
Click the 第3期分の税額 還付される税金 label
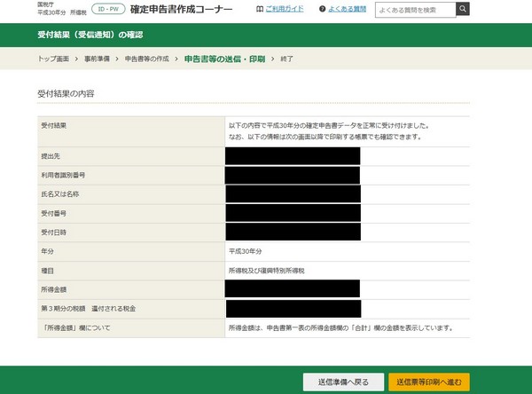click(x=88, y=309)
